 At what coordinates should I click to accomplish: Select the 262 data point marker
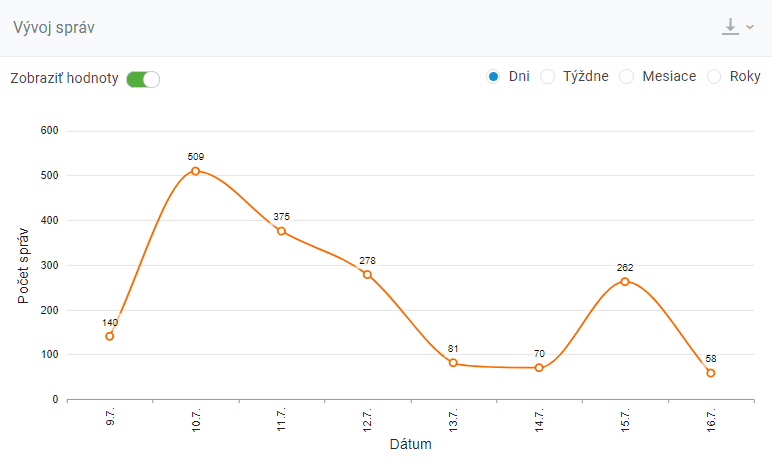click(x=625, y=282)
